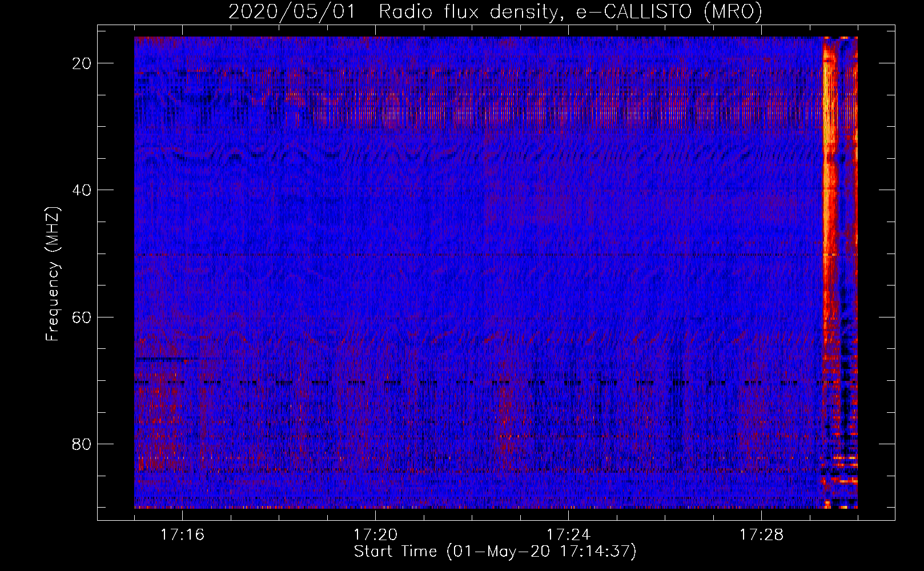Click the 17:28 time tick label
This screenshot has width=924, height=571.
coord(761,535)
